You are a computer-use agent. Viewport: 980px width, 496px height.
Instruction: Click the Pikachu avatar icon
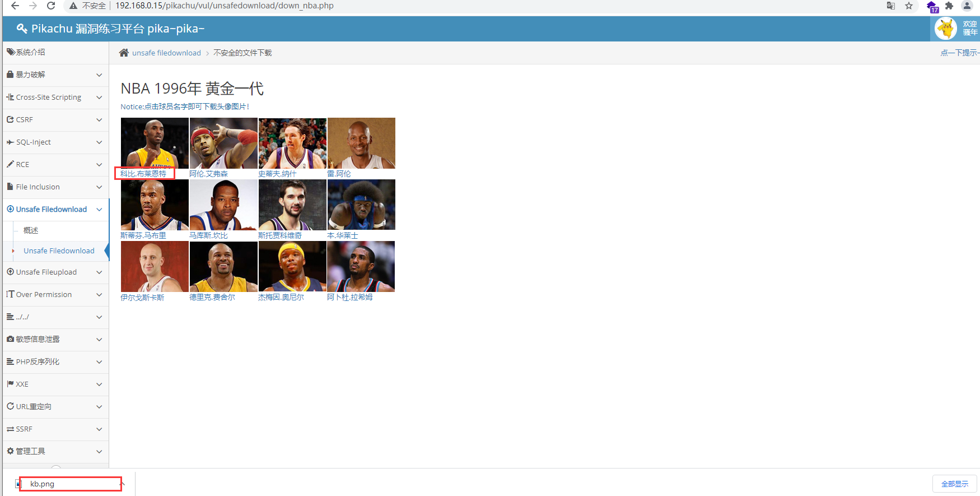point(946,29)
